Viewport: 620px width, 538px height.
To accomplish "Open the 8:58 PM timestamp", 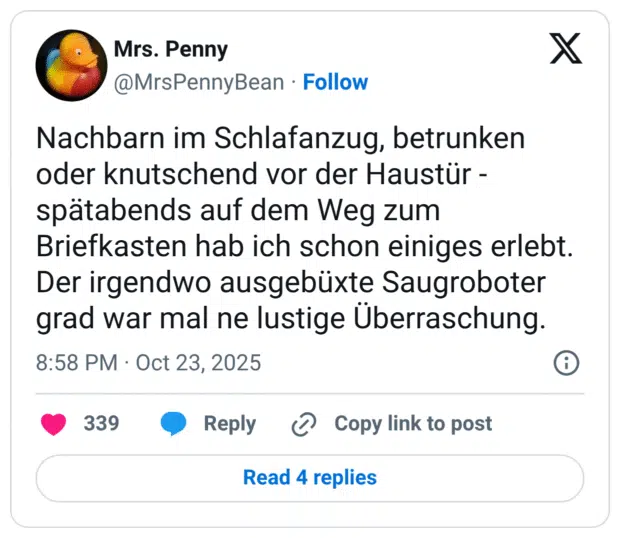I will [76, 362].
